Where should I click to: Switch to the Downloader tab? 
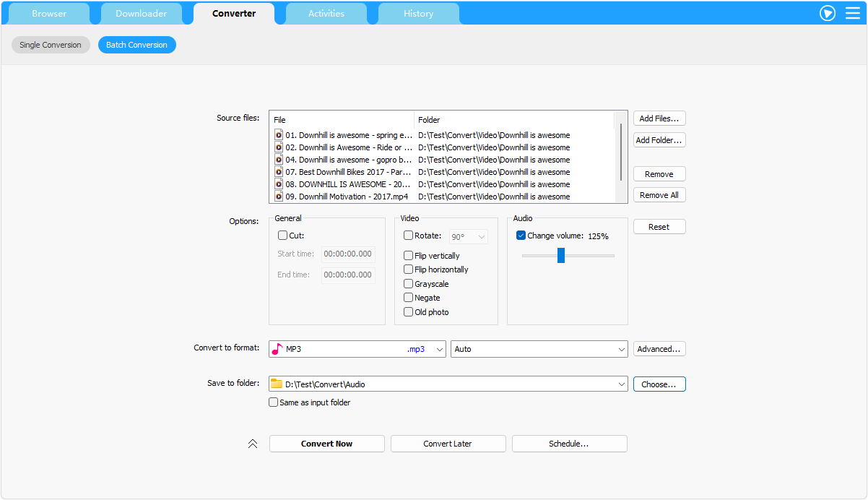point(142,14)
